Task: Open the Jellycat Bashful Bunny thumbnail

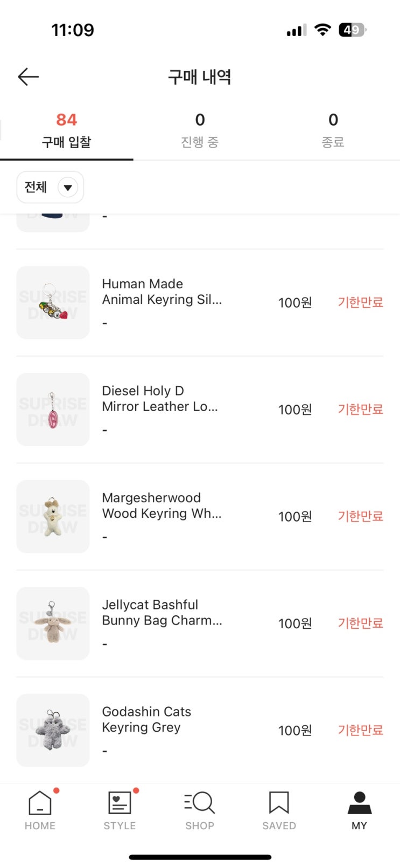Action: click(53, 623)
